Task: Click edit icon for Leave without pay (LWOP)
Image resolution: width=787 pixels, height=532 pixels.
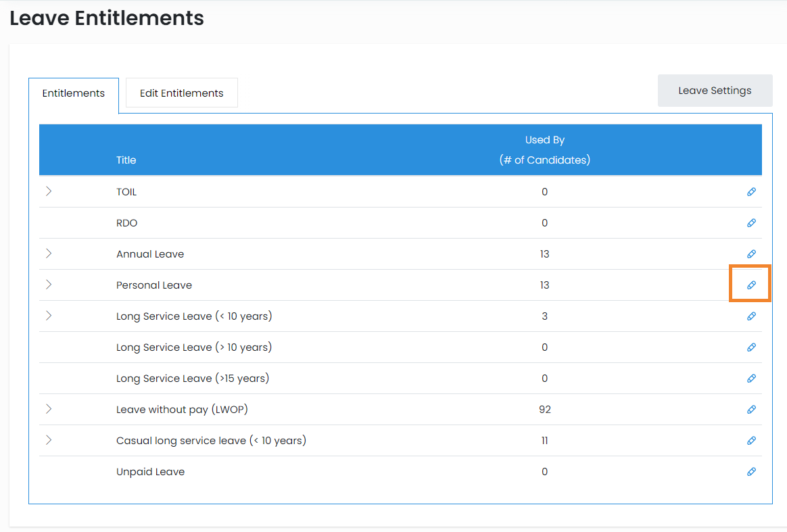Action: point(751,410)
